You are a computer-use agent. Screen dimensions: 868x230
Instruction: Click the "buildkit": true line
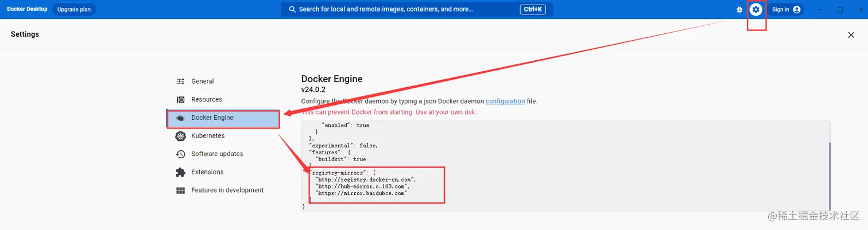[340, 159]
